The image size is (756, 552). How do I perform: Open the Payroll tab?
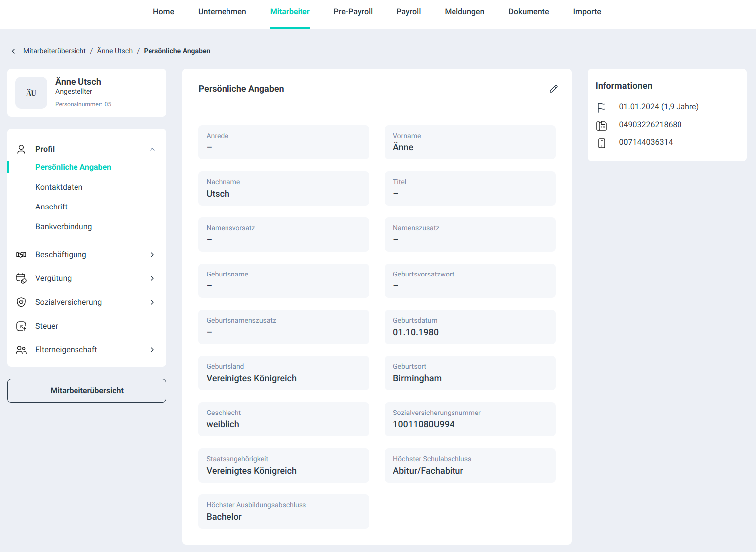408,12
